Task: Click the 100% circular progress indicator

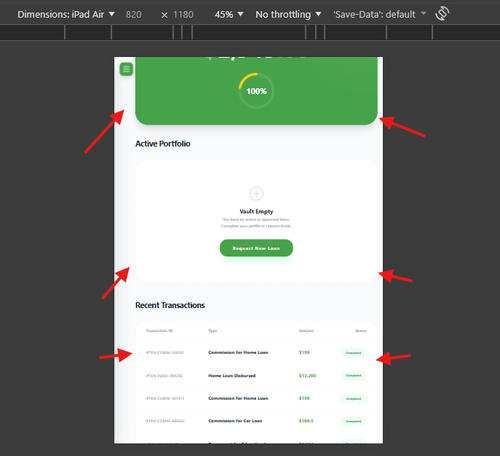Action: tap(256, 91)
